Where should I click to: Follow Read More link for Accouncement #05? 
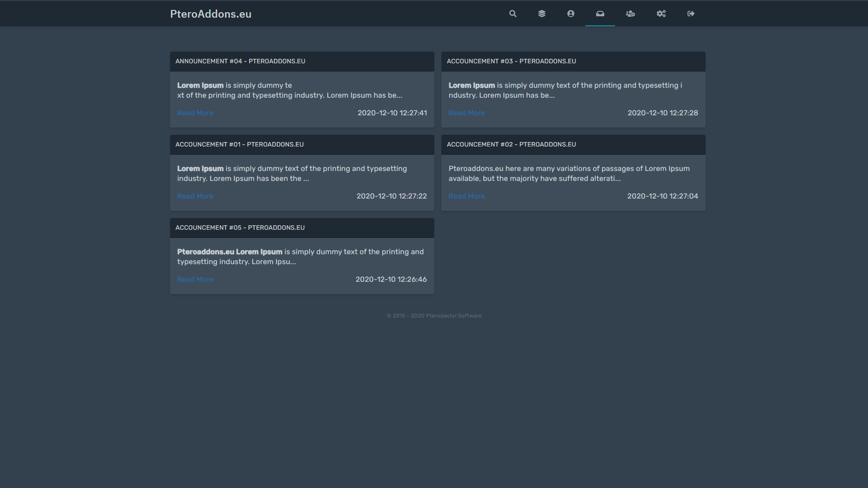[x=195, y=280]
